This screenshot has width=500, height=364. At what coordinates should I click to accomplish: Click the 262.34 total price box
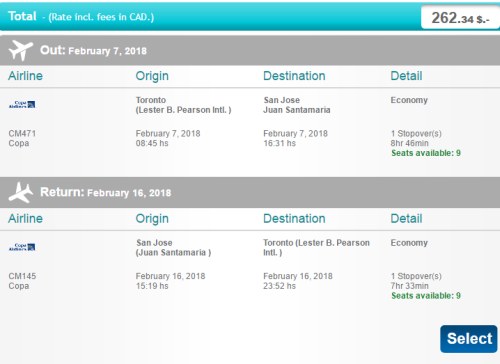coord(460,18)
